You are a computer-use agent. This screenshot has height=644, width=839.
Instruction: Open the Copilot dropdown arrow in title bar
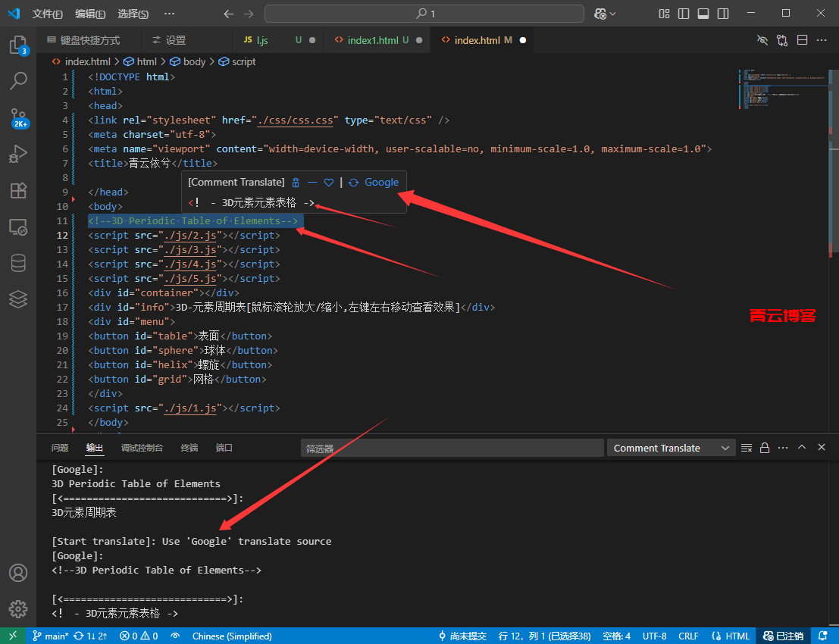612,14
